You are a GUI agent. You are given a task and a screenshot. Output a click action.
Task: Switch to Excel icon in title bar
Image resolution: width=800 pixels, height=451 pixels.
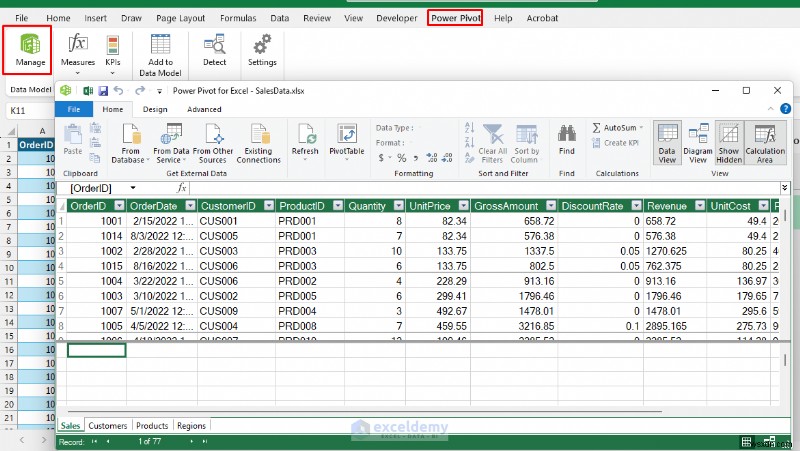(88, 91)
